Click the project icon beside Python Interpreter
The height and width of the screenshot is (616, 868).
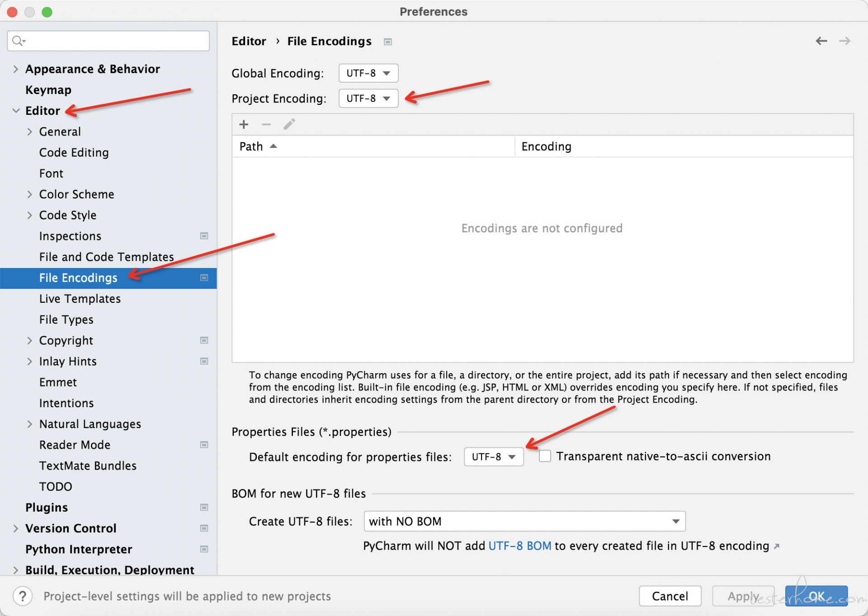point(204,549)
